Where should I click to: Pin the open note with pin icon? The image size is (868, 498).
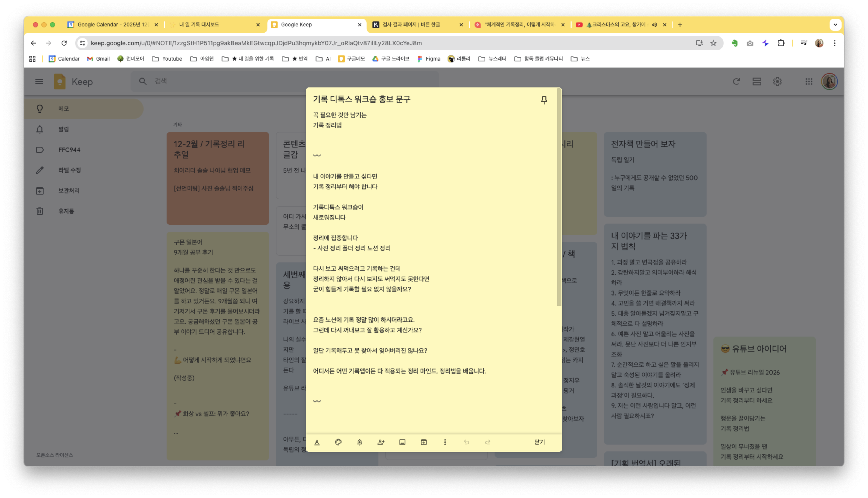(x=544, y=100)
